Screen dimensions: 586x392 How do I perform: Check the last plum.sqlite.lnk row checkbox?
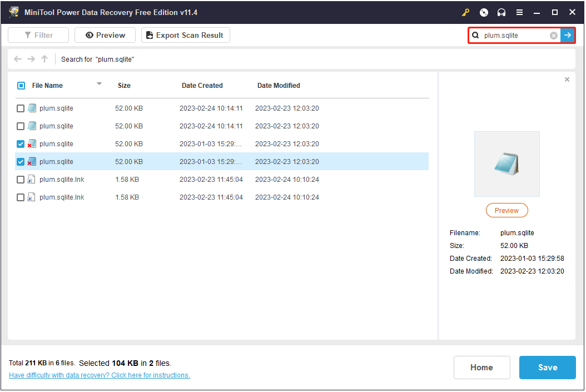[21, 197]
